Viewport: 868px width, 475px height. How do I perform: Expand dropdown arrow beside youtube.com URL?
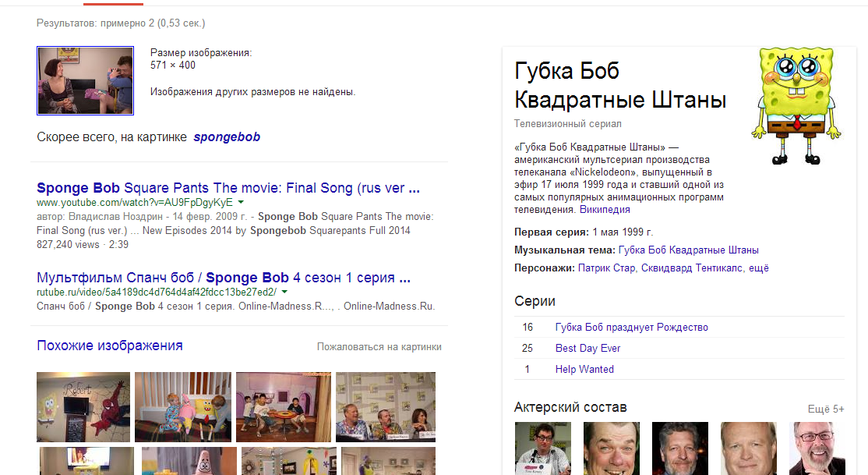[241, 202]
